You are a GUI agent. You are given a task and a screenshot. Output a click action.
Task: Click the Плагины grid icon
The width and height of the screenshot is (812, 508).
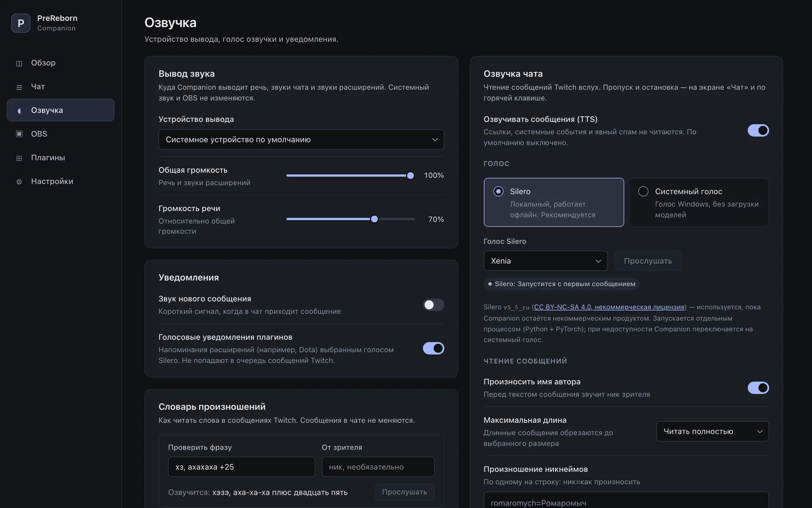19,158
